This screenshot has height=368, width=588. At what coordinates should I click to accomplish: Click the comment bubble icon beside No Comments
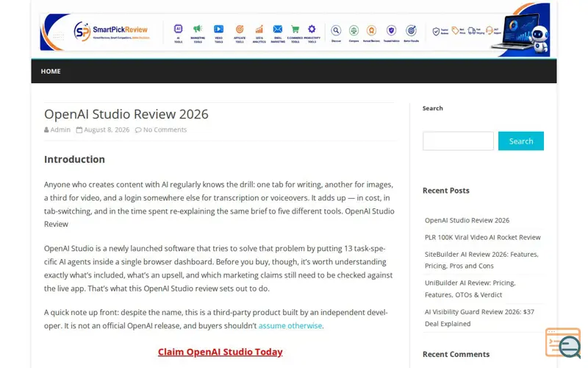tap(138, 130)
